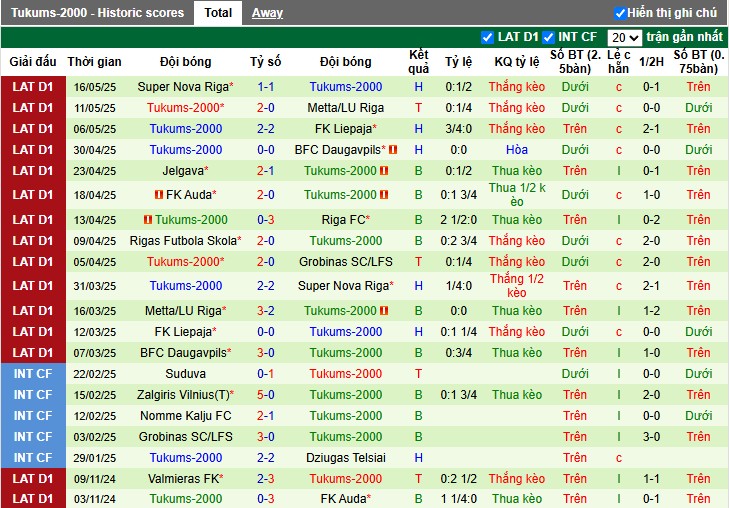The width and height of the screenshot is (729, 508).
Task: Click Thắng 1/2 kèo result cell
Action: click(517, 286)
